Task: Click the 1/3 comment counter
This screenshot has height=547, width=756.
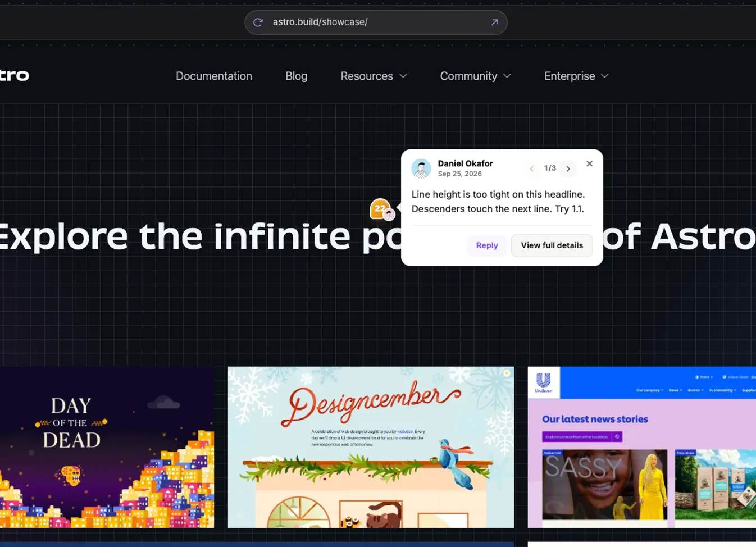Action: click(550, 168)
